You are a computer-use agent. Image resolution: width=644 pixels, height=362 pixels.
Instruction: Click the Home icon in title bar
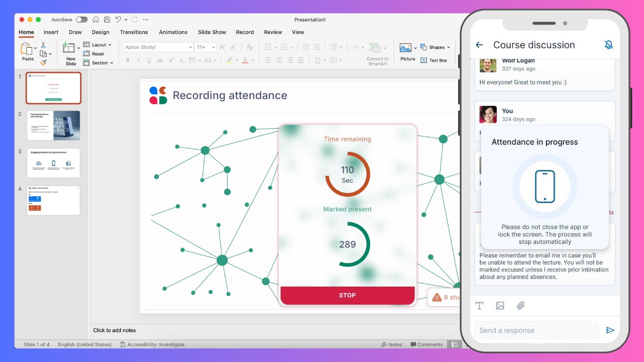96,20
